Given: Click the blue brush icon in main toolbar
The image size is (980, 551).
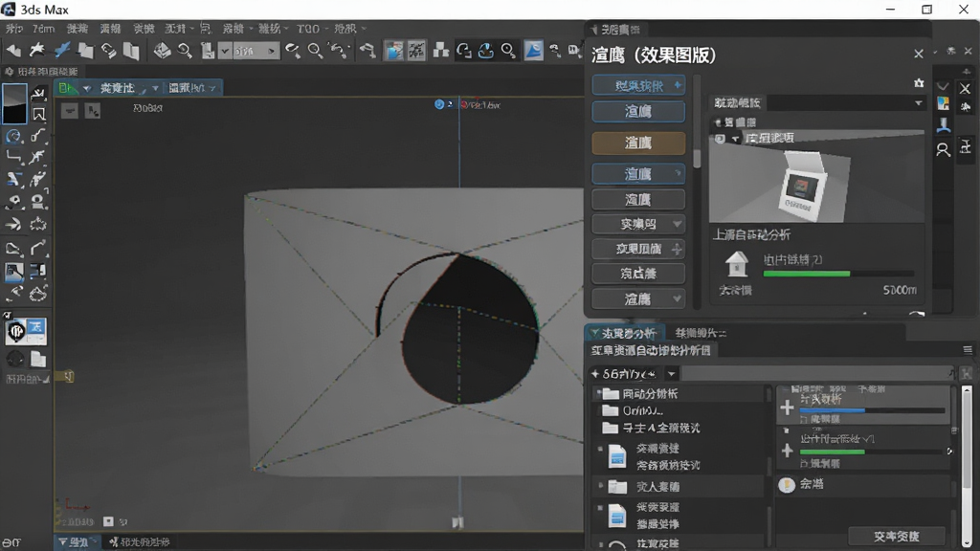Looking at the screenshot, I should point(62,51).
